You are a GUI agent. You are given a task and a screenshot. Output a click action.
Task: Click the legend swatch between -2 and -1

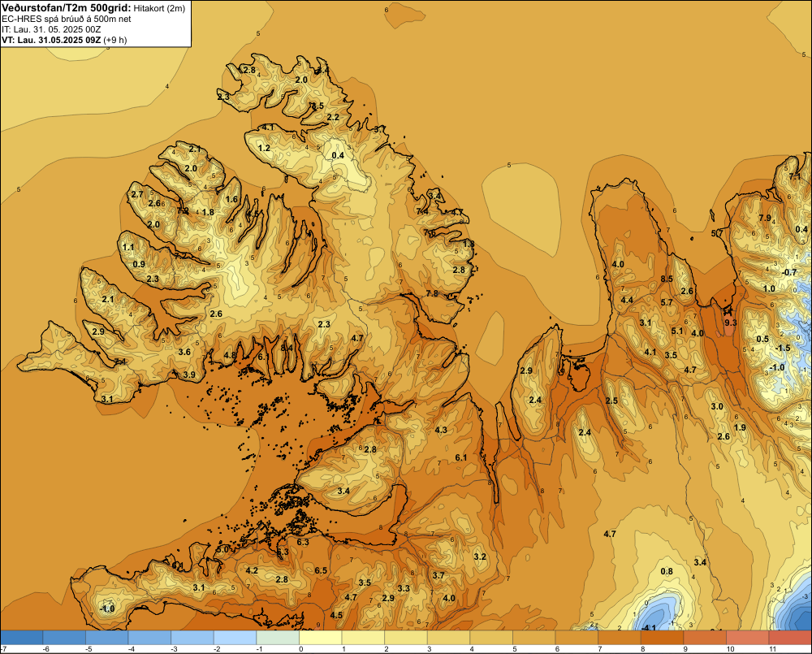coord(235,638)
